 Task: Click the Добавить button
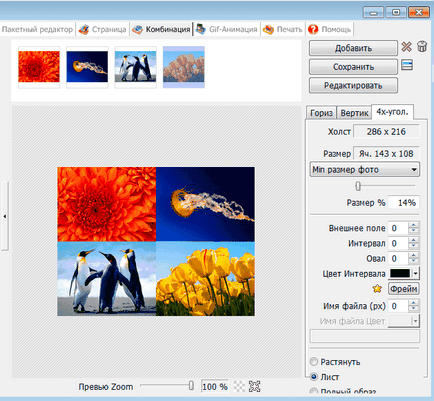click(353, 48)
